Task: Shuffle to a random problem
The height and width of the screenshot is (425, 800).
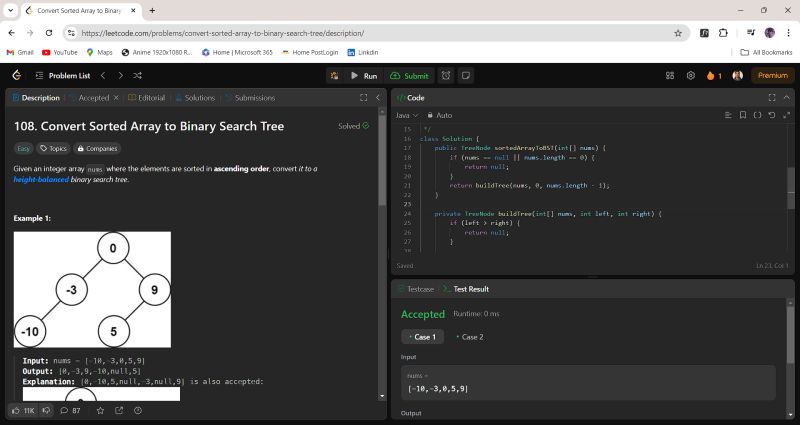Action: click(137, 75)
